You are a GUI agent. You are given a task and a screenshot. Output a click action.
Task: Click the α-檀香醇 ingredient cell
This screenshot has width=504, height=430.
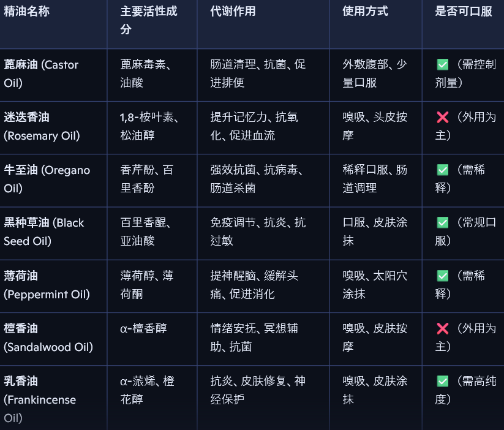(143, 329)
